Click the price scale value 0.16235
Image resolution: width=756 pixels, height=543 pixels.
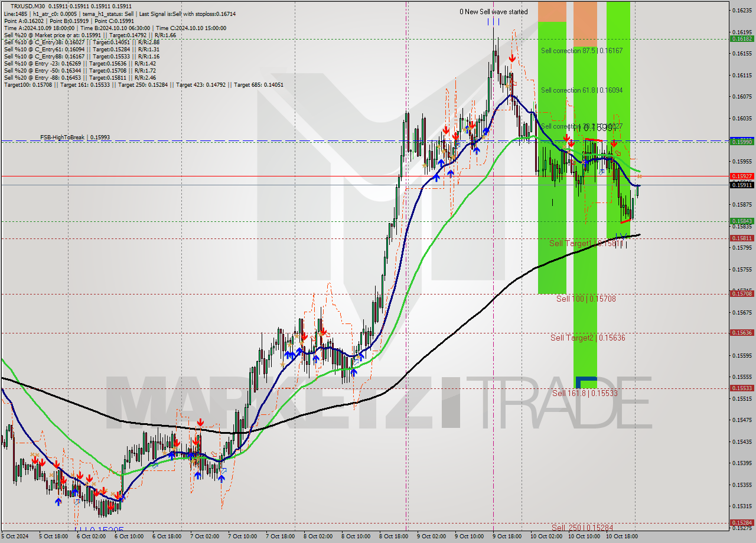[742, 11]
